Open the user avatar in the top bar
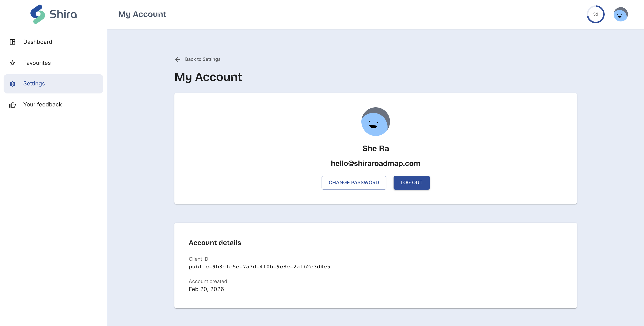 coord(621,14)
